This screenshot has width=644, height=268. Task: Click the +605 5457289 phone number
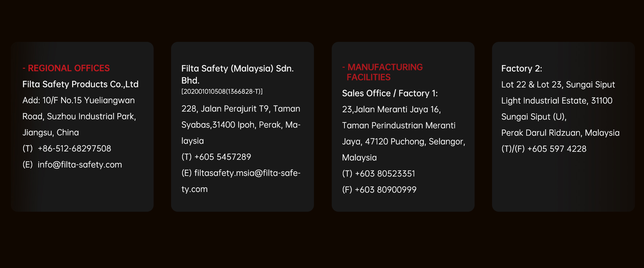(x=223, y=157)
